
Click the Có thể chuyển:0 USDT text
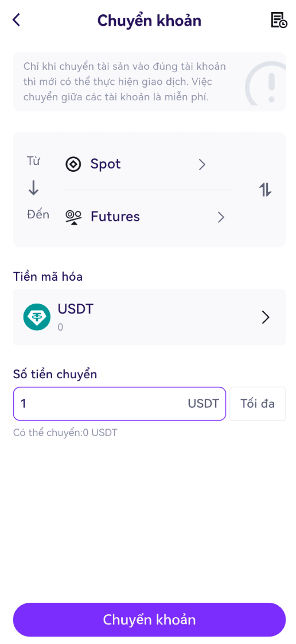[x=65, y=433]
